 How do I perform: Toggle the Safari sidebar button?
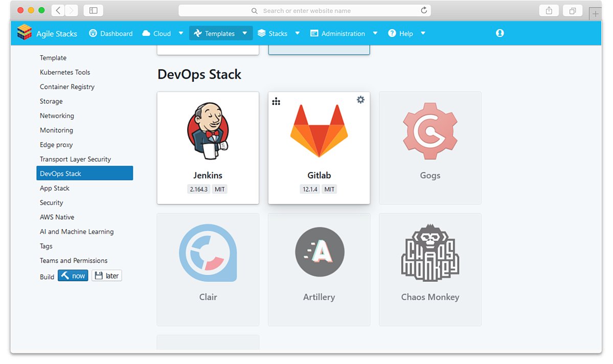[x=93, y=11]
